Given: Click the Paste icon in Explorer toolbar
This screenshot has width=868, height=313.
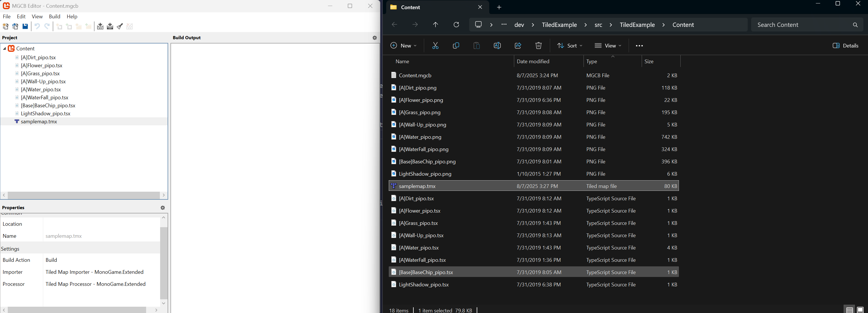Looking at the screenshot, I should click(x=476, y=45).
